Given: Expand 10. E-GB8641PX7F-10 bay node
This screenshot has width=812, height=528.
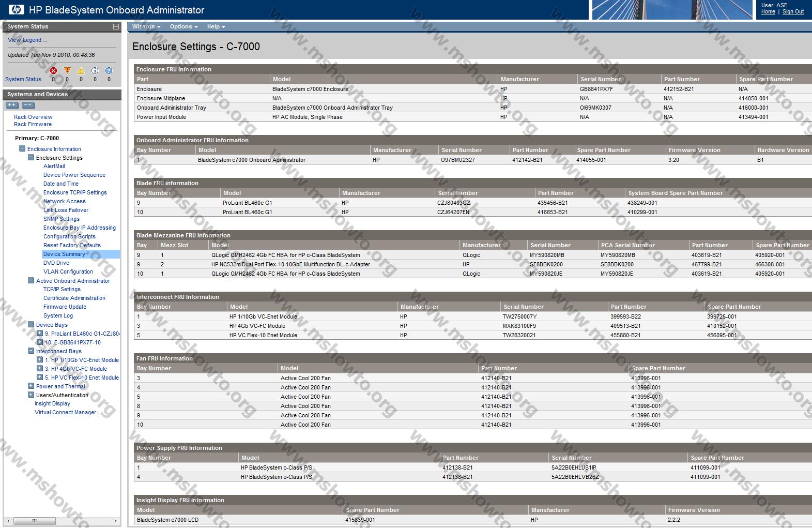Looking at the screenshot, I should pos(40,342).
